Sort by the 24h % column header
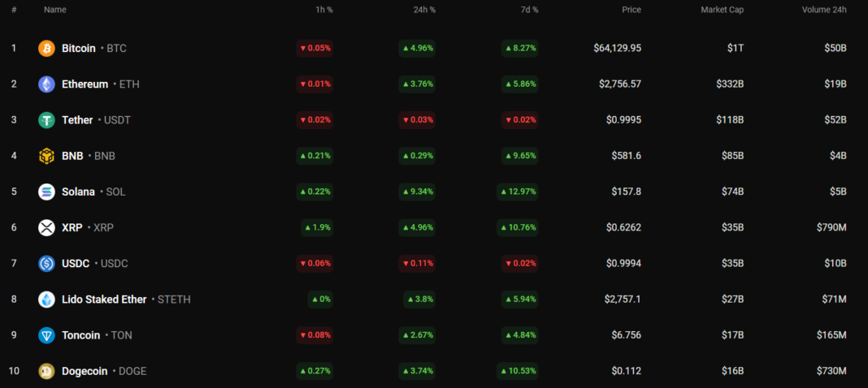This screenshot has height=388, width=868. tap(424, 10)
